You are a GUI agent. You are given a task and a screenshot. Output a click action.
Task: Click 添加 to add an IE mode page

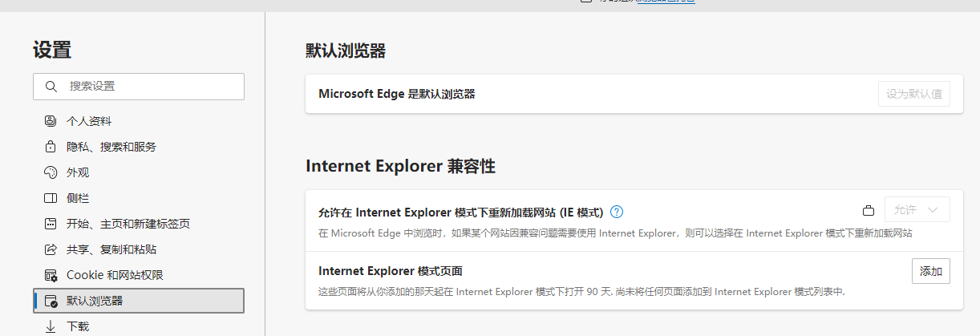(x=931, y=271)
